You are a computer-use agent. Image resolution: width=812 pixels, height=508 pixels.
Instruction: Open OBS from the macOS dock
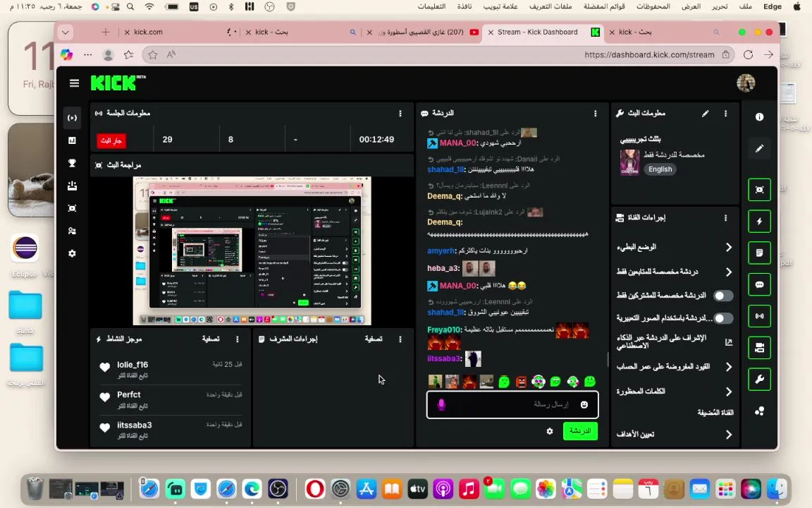tap(278, 488)
